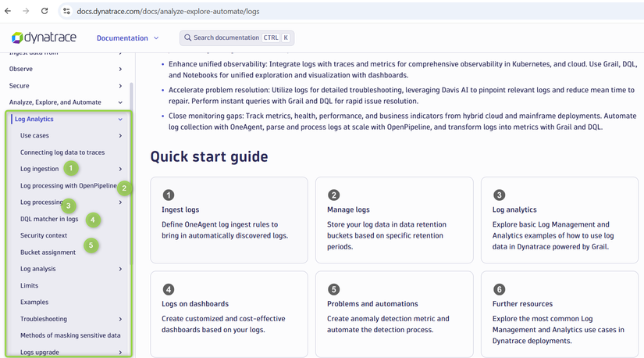Expand the Log analysis chevron
This screenshot has width=644, height=358.
click(120, 269)
